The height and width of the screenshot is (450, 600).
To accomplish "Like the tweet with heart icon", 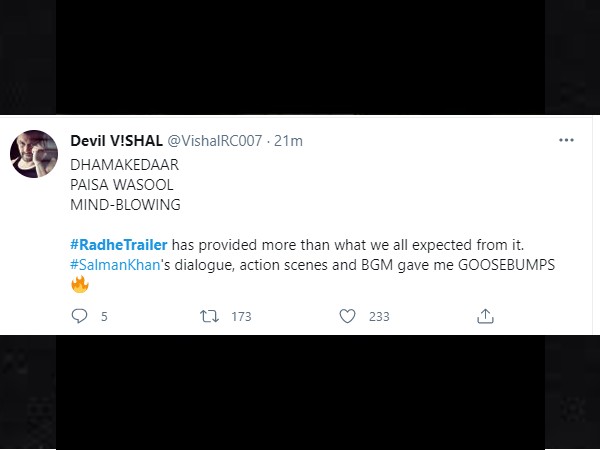I will coord(347,316).
